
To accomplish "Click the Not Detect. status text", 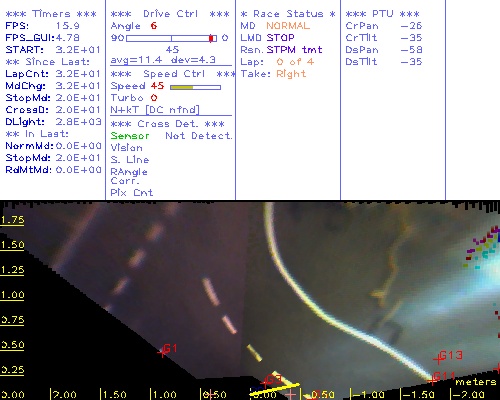I will tap(199, 136).
